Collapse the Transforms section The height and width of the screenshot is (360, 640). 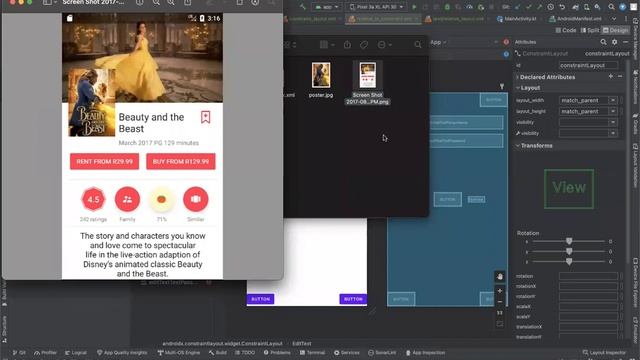[518, 145]
